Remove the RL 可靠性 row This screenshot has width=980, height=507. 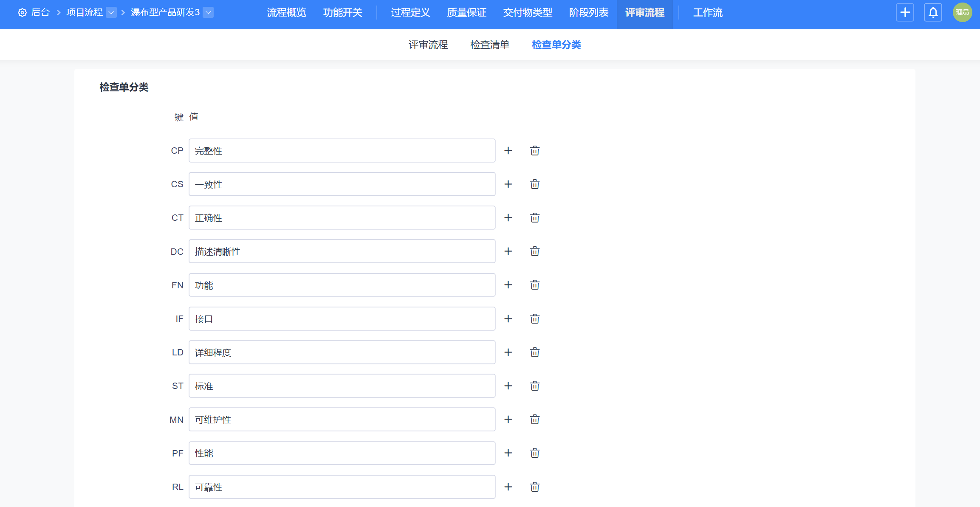(534, 487)
